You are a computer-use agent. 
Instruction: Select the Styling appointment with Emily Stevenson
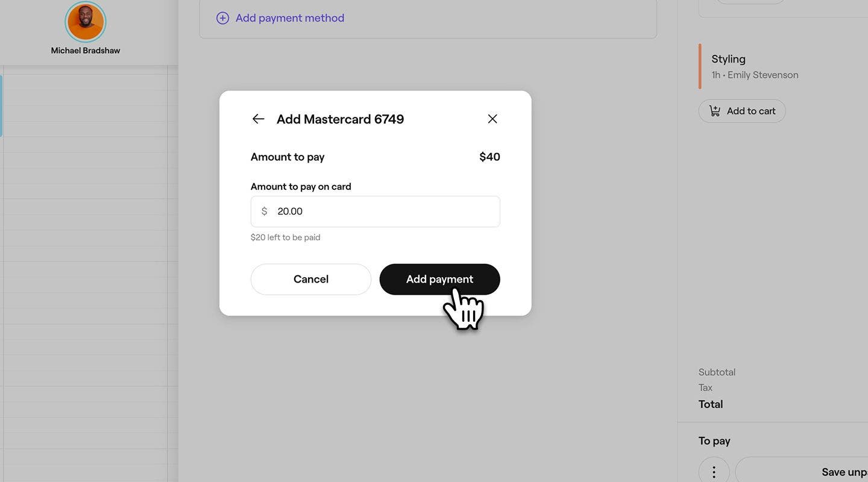[x=755, y=65]
